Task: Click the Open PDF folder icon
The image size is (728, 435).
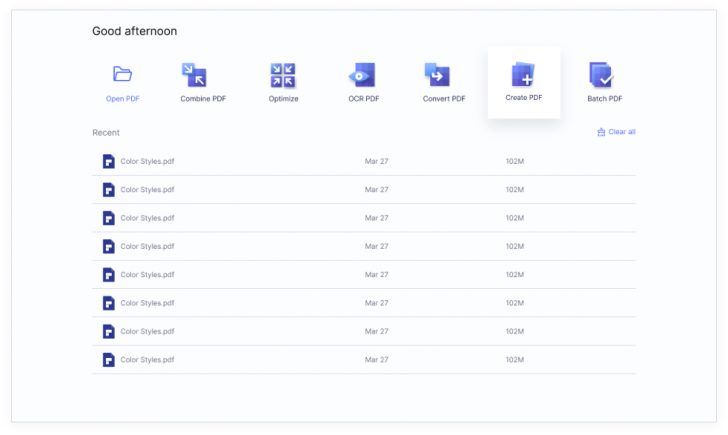Action: pos(123,74)
